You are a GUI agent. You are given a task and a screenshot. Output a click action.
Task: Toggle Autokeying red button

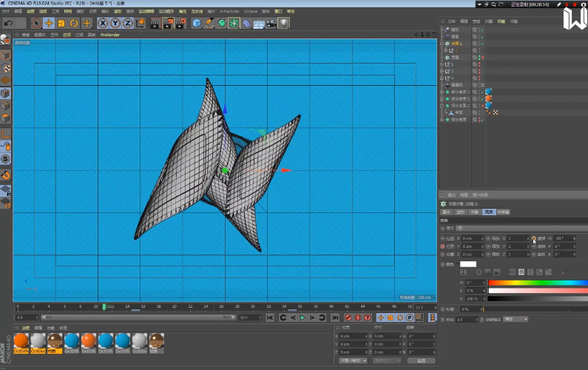click(358, 318)
